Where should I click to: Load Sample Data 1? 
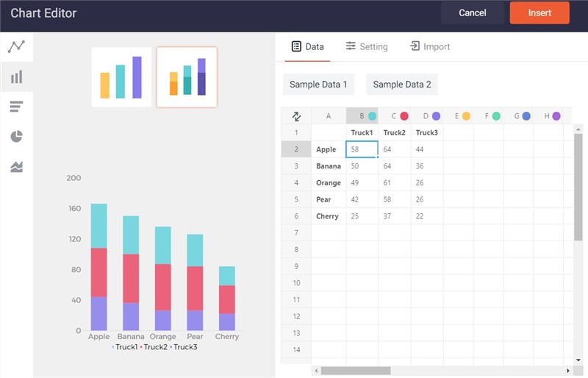point(318,85)
